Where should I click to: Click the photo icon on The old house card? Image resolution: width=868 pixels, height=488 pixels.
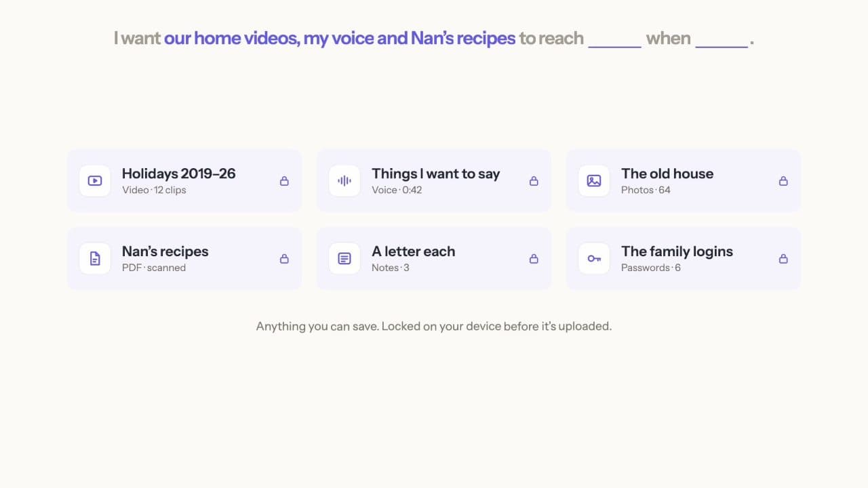pyautogui.click(x=594, y=181)
